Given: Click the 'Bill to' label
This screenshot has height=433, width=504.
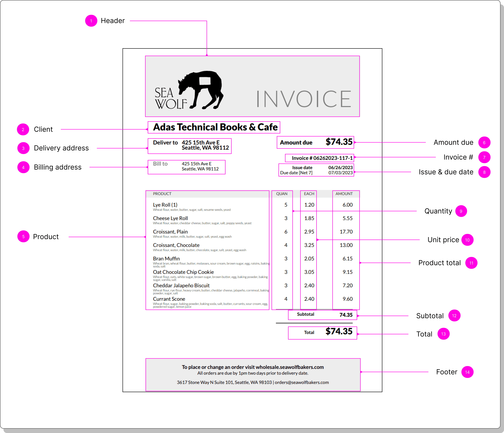Looking at the screenshot, I should 160,164.
